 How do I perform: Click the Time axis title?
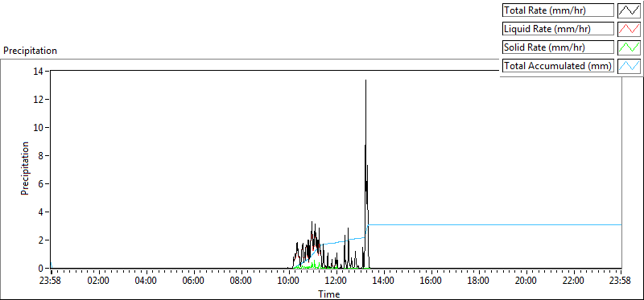pyautogui.click(x=328, y=294)
